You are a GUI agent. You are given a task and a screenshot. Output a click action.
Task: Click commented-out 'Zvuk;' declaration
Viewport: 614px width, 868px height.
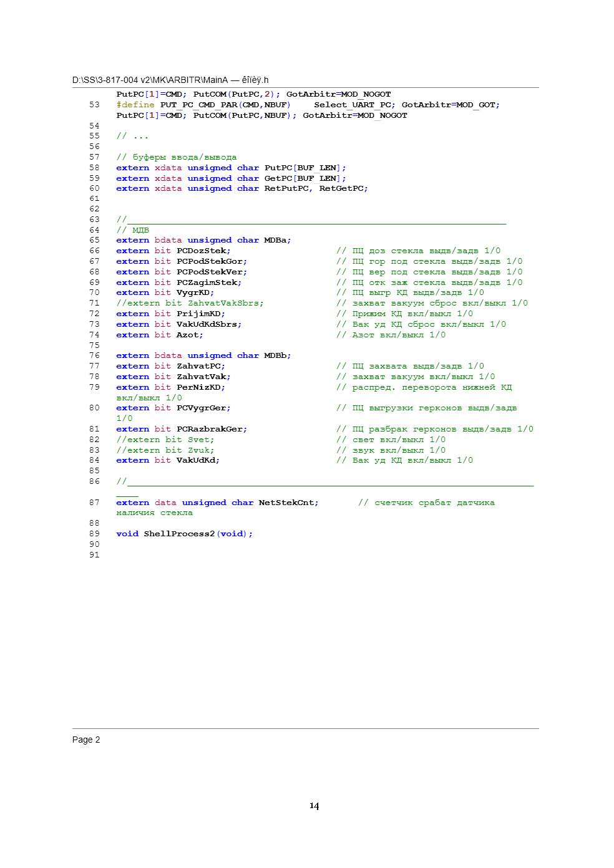pyautogui.click(x=165, y=450)
